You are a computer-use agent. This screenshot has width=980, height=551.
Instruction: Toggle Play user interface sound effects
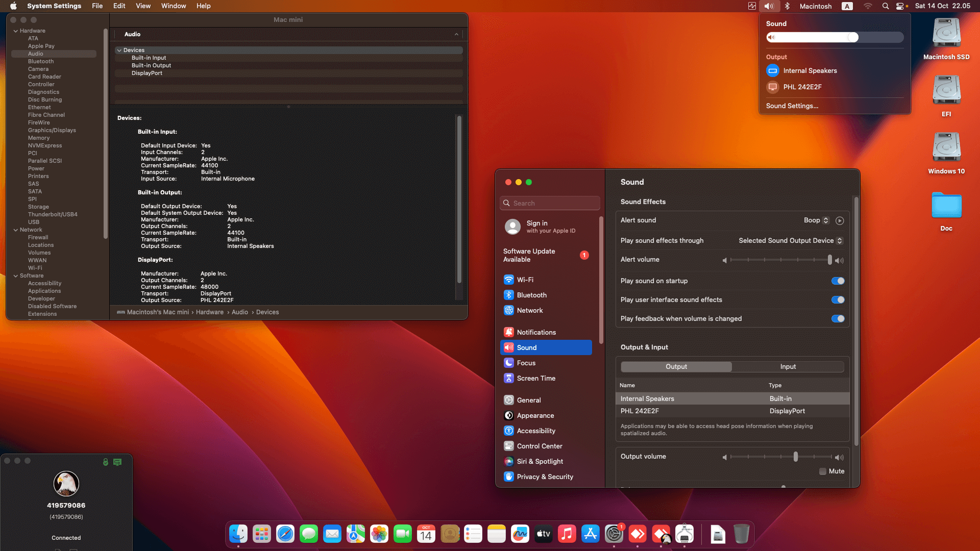(837, 299)
